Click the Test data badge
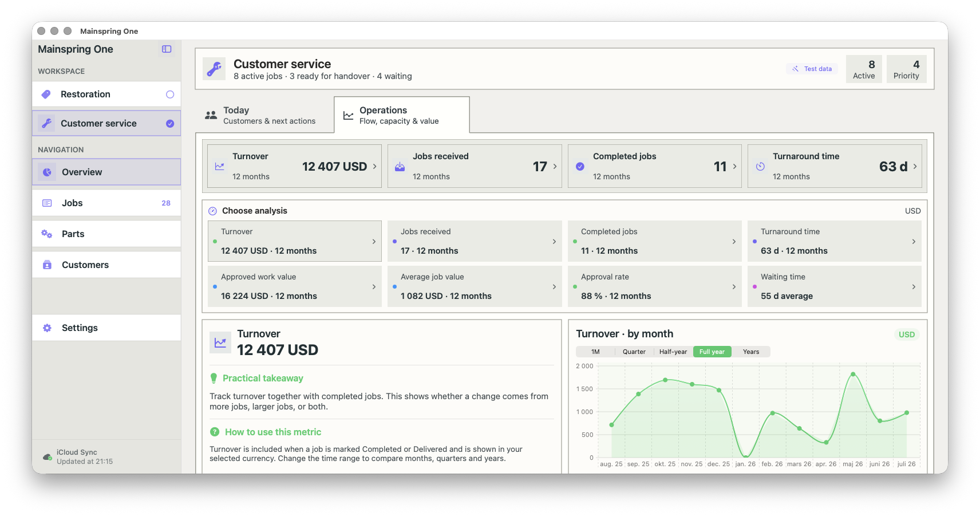Screen dimensions: 980x516 click(812, 69)
